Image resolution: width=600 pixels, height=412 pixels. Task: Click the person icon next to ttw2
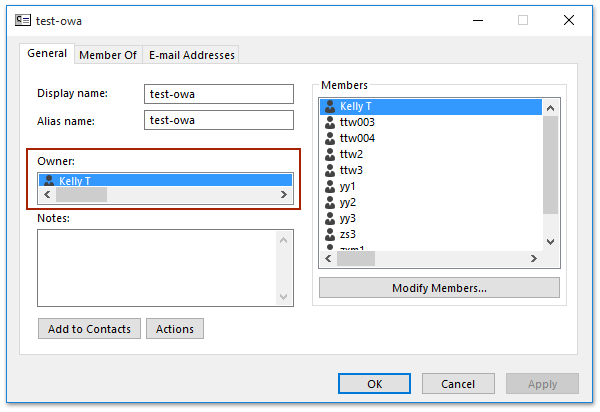click(330, 155)
